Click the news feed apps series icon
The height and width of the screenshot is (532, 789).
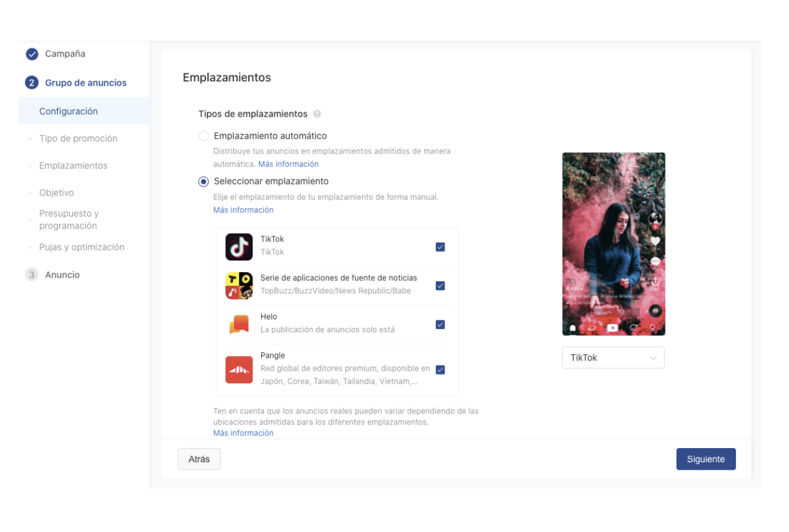coord(239,286)
